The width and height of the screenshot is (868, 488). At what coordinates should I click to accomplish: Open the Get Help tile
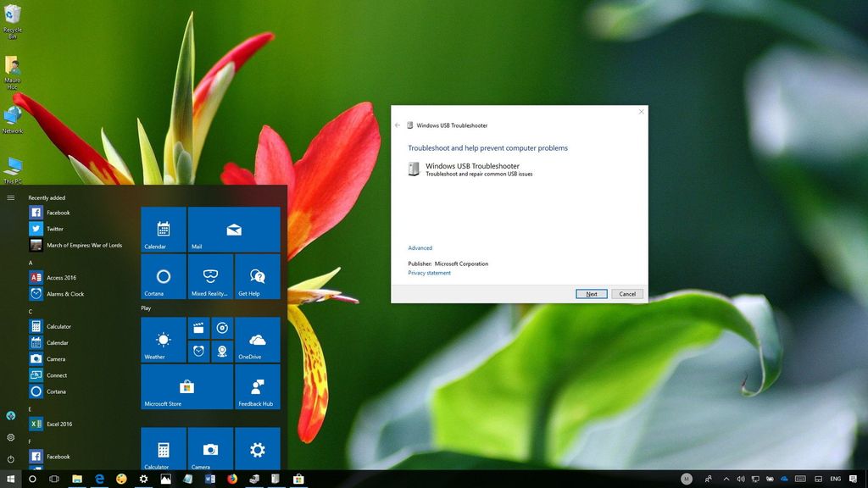[256, 276]
